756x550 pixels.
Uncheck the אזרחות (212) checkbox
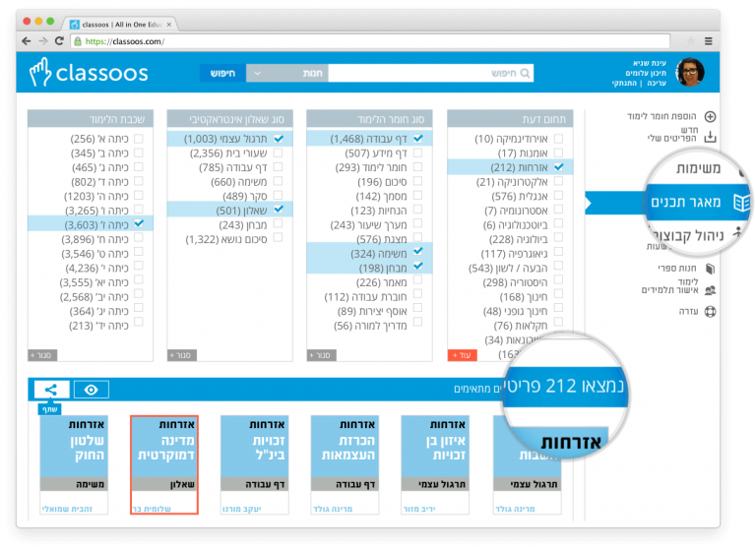coord(558,168)
